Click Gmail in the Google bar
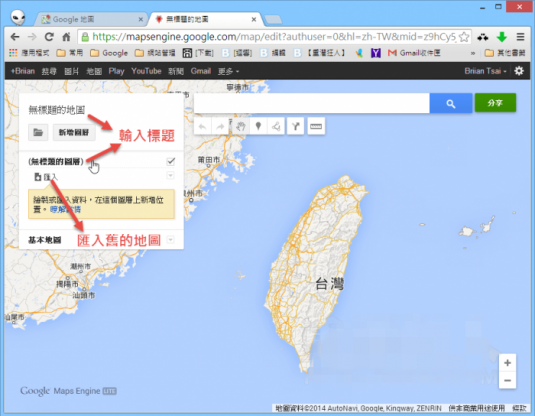The image size is (535, 416). (201, 71)
